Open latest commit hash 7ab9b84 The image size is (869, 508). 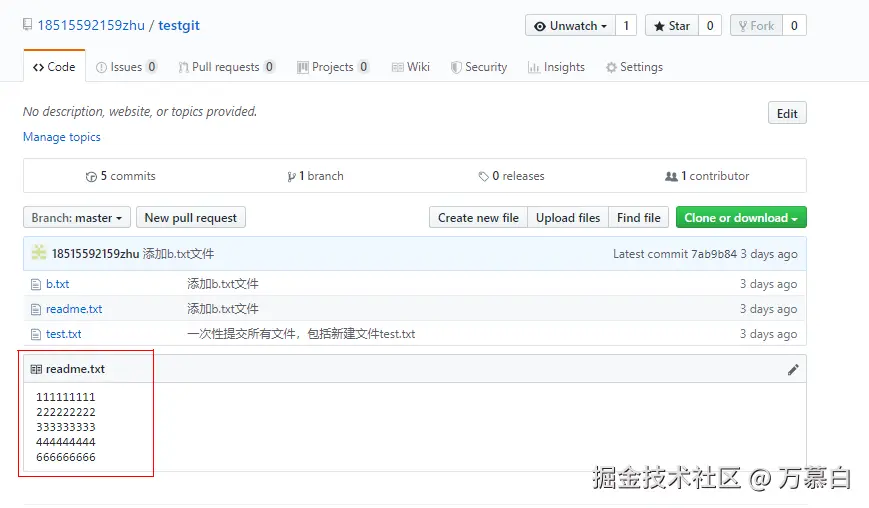click(x=714, y=254)
